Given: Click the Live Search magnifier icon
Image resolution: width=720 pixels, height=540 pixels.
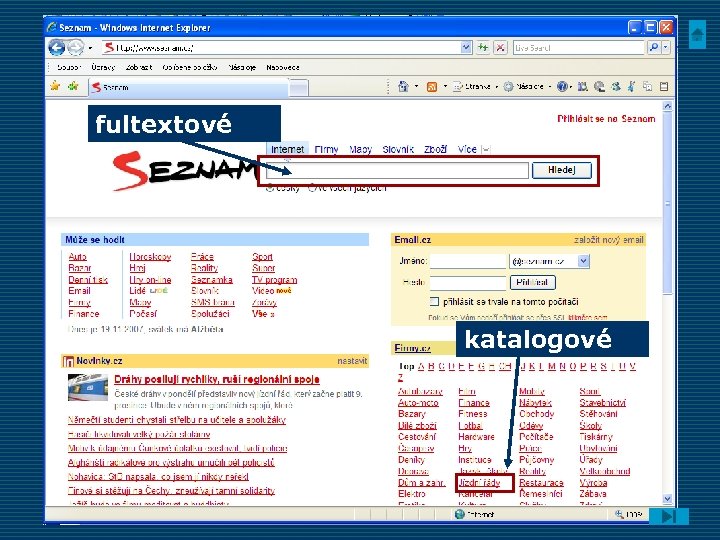Looking at the screenshot, I should (x=653, y=47).
